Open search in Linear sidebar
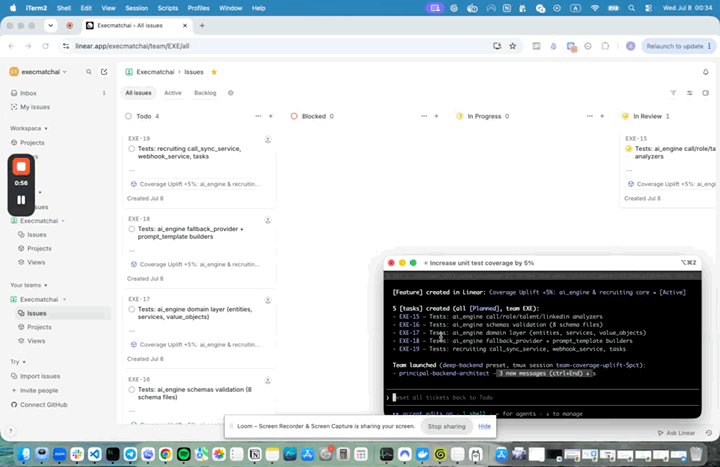The height and width of the screenshot is (467, 720). click(89, 72)
